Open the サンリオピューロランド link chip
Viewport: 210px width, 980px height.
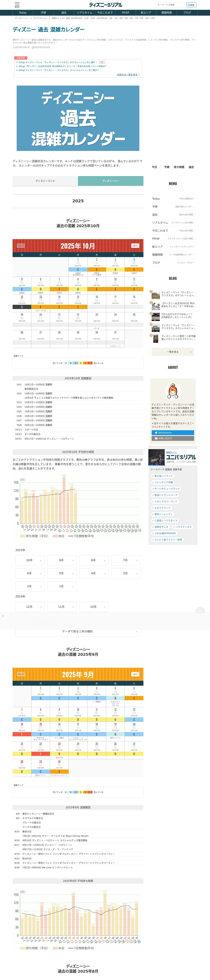coord(166,489)
